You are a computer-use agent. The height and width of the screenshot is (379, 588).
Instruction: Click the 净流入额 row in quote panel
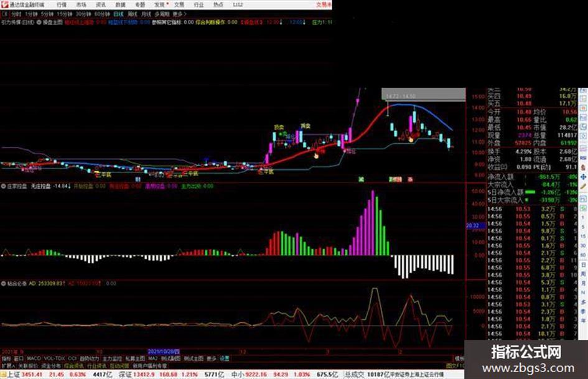[x=532, y=177]
